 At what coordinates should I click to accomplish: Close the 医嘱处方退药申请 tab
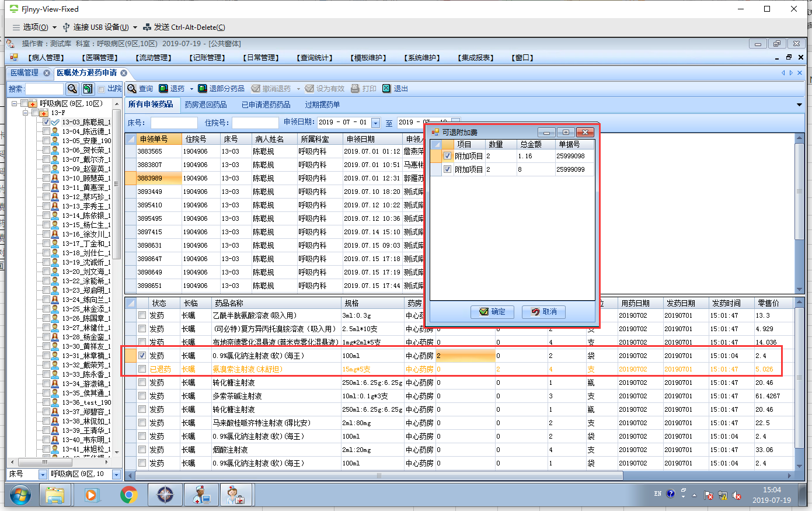click(124, 73)
